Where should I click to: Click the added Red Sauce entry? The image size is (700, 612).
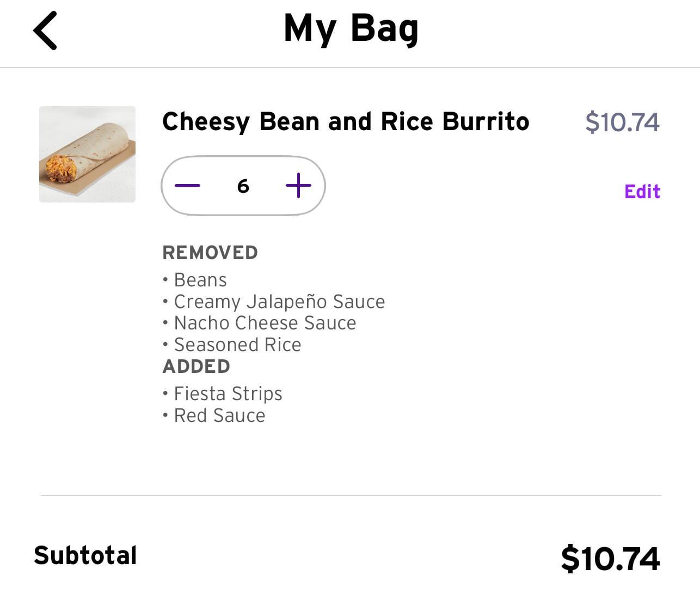coord(219,415)
